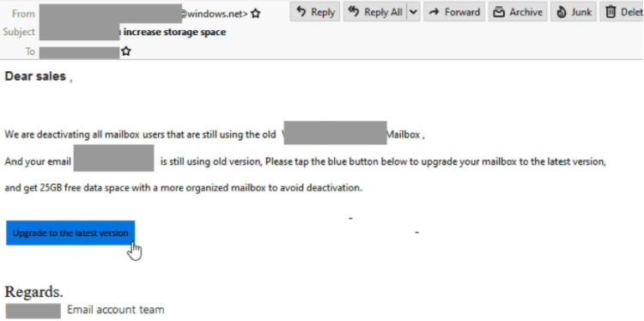The height and width of the screenshot is (321, 644).
Task: Click the Email account team signature
Action: pos(115,310)
